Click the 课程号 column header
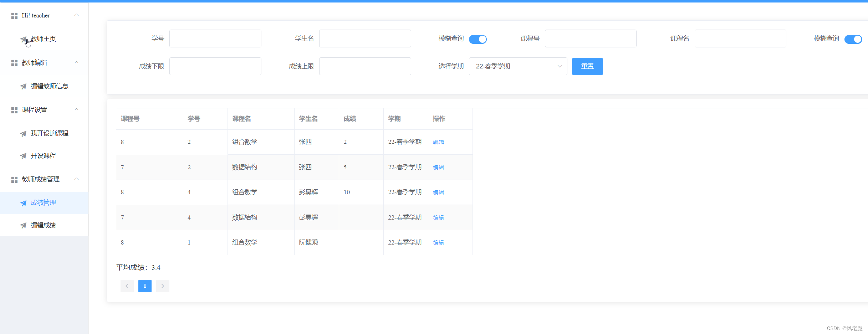The width and height of the screenshot is (868, 334). [149, 119]
